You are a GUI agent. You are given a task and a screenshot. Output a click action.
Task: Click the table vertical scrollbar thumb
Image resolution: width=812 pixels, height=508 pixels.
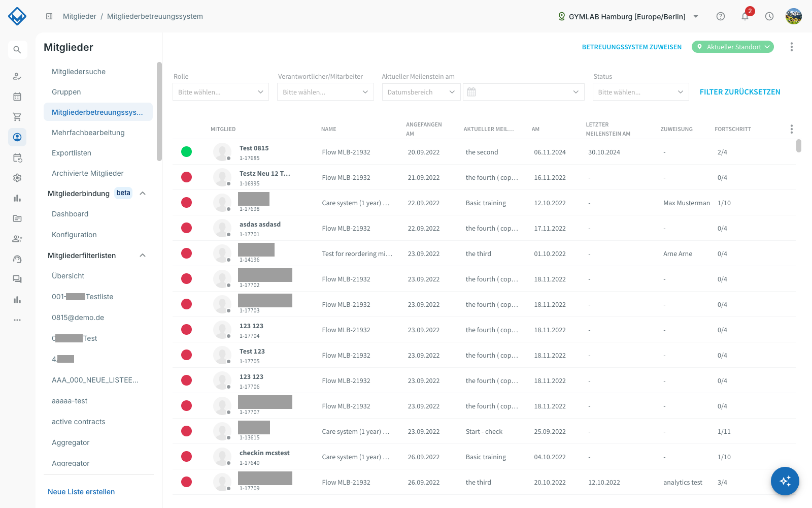point(799,146)
